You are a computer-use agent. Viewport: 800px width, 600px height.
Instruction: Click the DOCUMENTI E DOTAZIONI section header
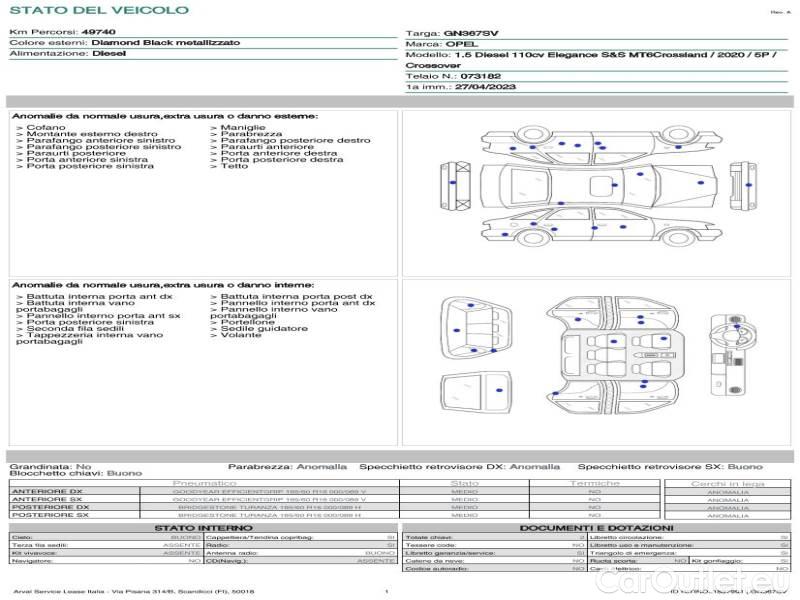pos(595,527)
